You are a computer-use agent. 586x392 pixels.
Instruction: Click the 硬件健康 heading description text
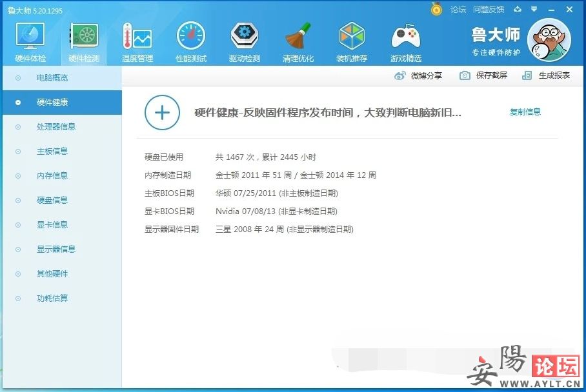[328, 112]
